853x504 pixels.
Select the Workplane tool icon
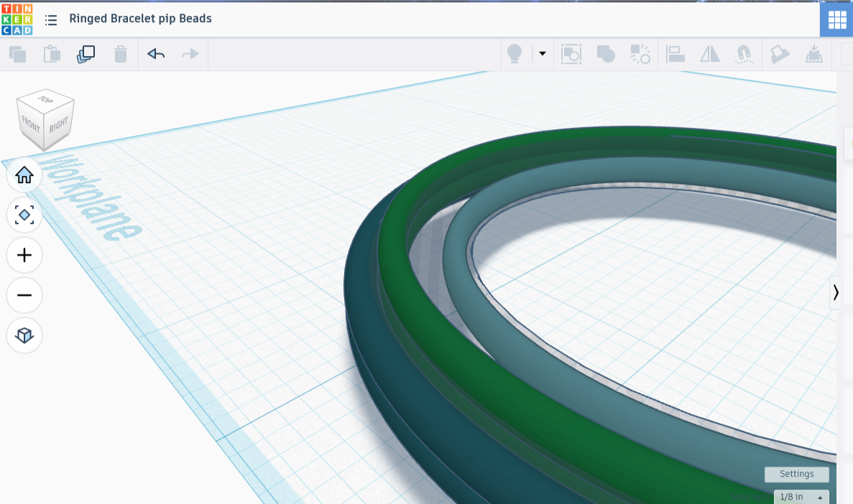pos(780,54)
